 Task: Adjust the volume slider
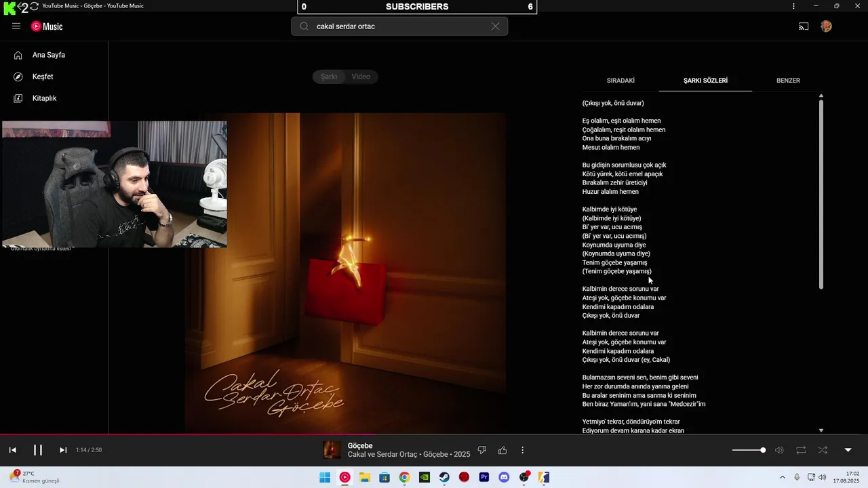coord(749,450)
